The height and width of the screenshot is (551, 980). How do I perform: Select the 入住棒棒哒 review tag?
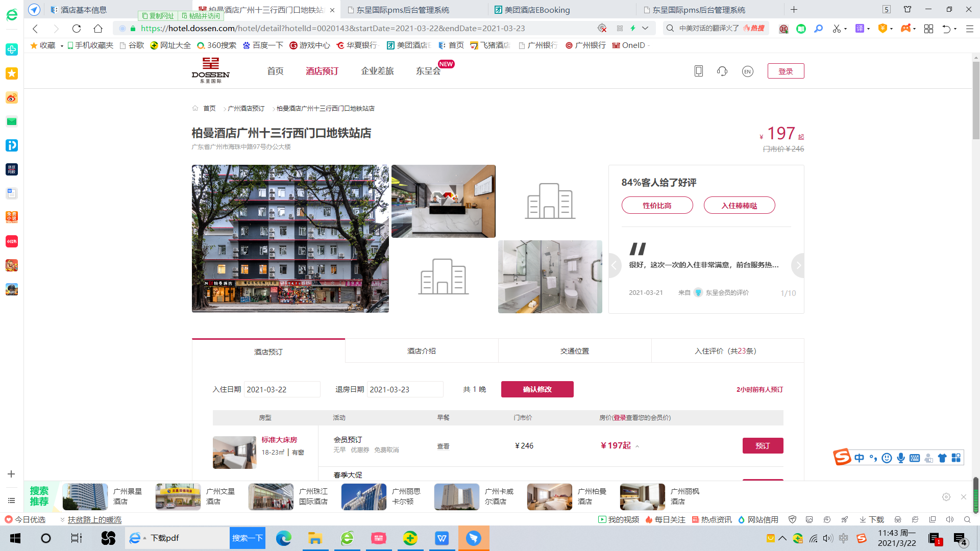(x=740, y=205)
